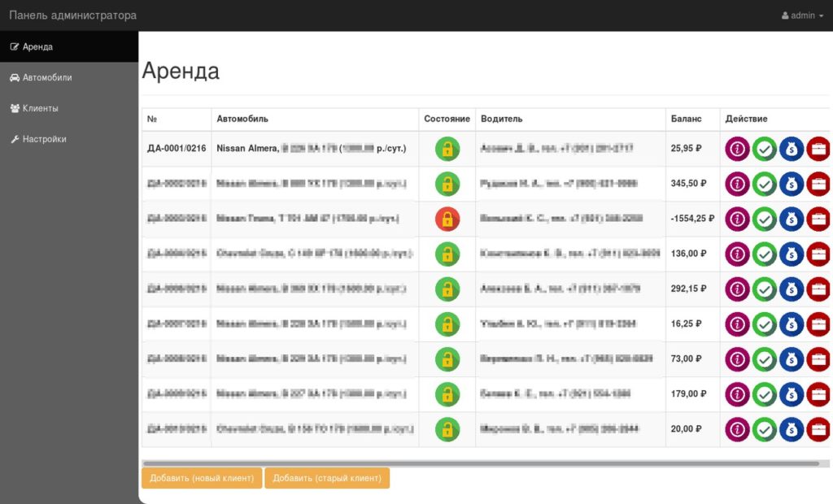Click checkmark icon in the 345,50 ₽ row
The width and height of the screenshot is (833, 504).
coord(765,185)
